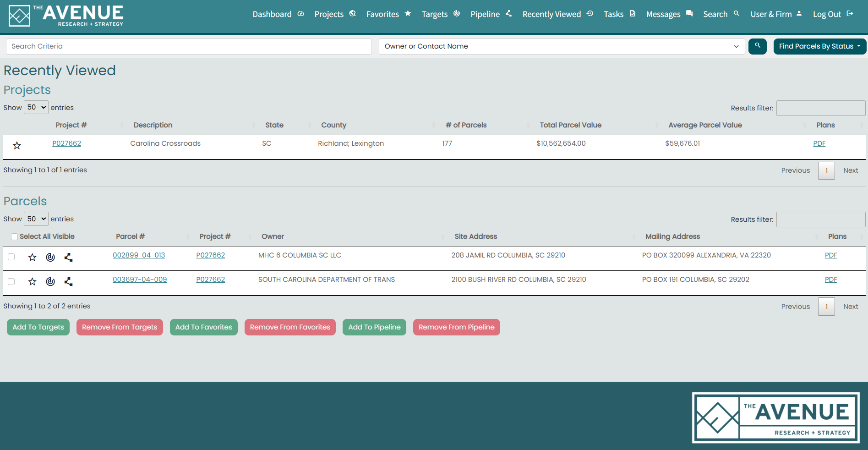The image size is (868, 450).
Task: Click Parcels table Previous page
Action: (796, 307)
